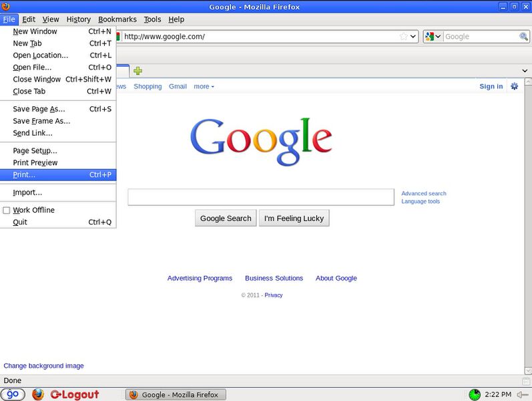
Task: Choose Open File menu entry
Action: 58,68
